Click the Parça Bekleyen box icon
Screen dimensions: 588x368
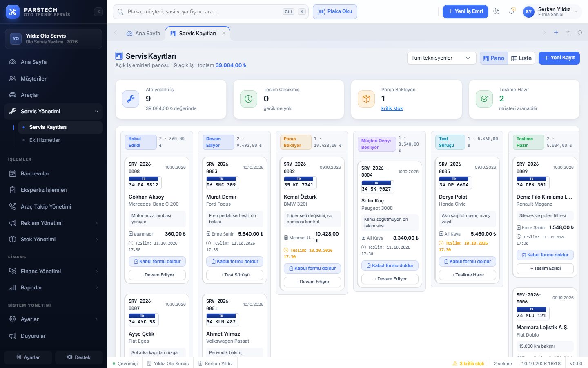(x=366, y=99)
